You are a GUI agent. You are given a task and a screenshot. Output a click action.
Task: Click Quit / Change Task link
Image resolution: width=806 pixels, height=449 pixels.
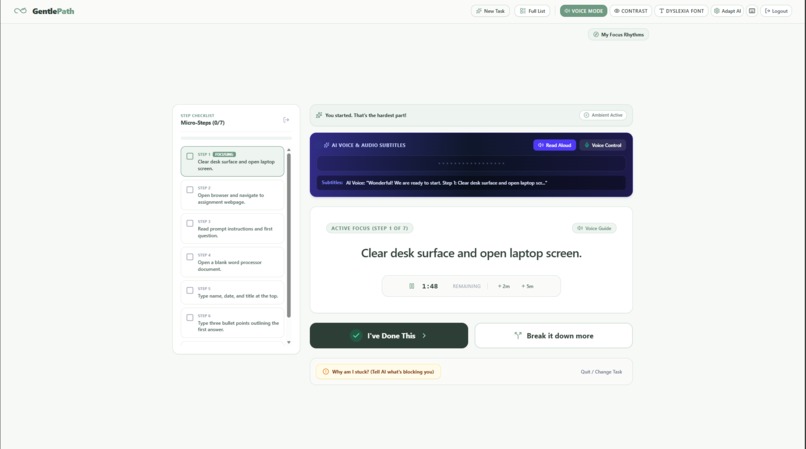(x=601, y=371)
